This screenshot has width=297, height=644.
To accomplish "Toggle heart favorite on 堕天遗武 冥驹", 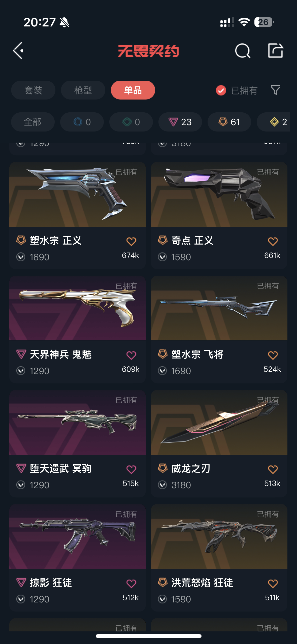I will coord(131,469).
